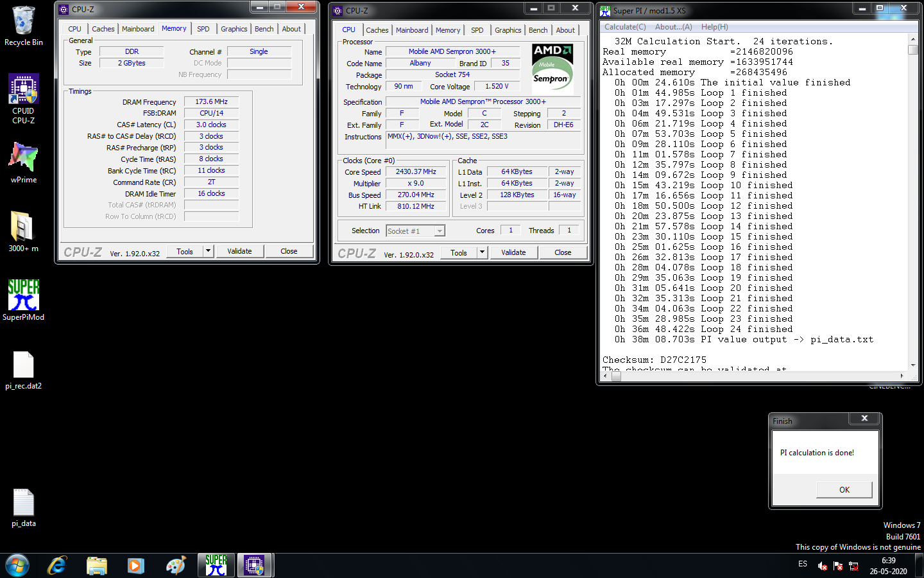Image resolution: width=924 pixels, height=578 pixels.
Task: Click Close button in CPU window
Action: coord(563,252)
